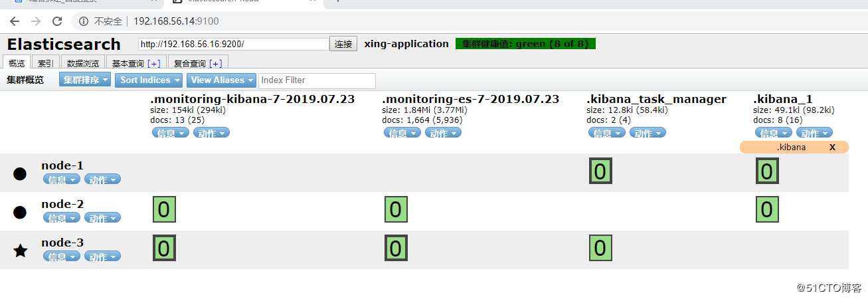This screenshot has width=868, height=299.
Task: Remove the .kibana alias with x
Action: point(832,147)
